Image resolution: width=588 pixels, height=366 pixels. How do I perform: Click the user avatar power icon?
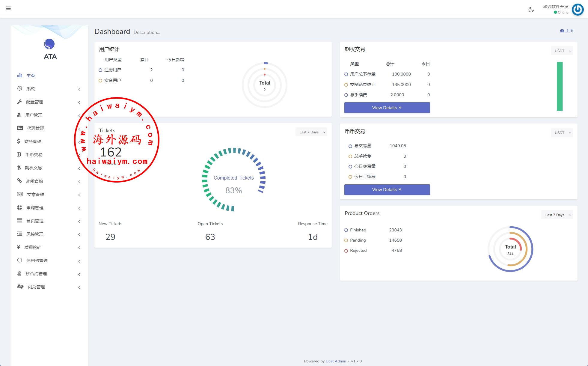point(578,10)
